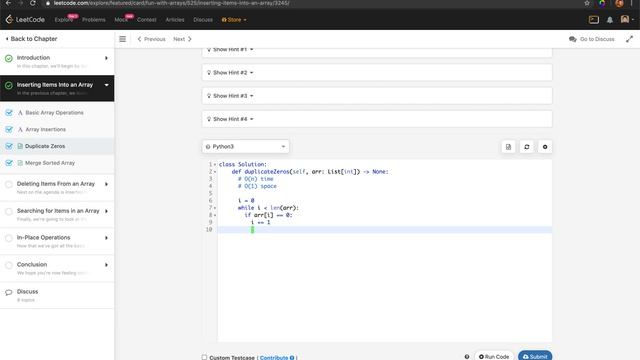
Task: Click the Contribute info icon
Action: 292,358
